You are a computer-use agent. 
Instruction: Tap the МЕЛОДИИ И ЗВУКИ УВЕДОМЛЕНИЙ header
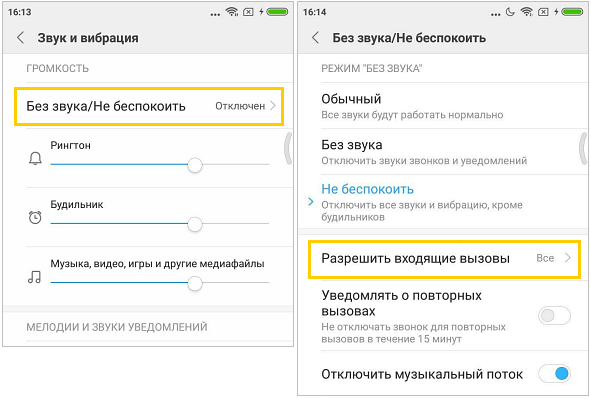tap(117, 327)
